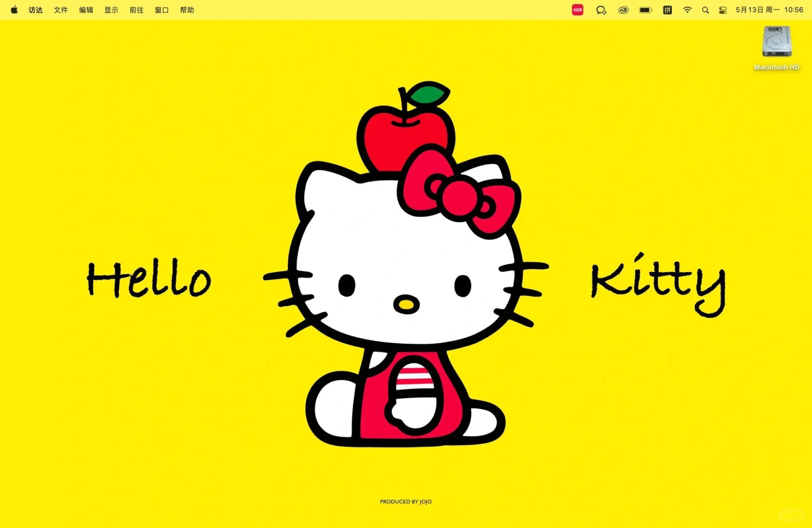Click the WeChat chat bubble status icon
Viewport: 812px width, 528px height.
click(x=601, y=10)
